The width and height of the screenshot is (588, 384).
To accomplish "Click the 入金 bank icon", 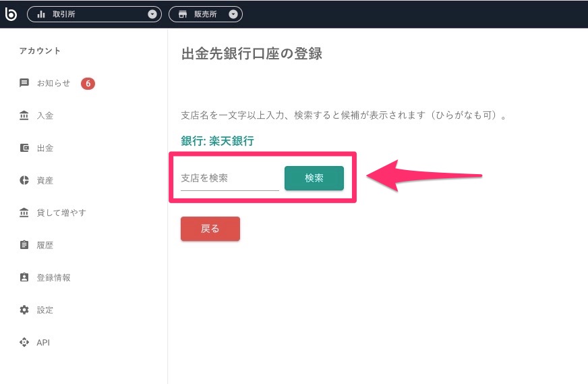I will click(x=24, y=115).
